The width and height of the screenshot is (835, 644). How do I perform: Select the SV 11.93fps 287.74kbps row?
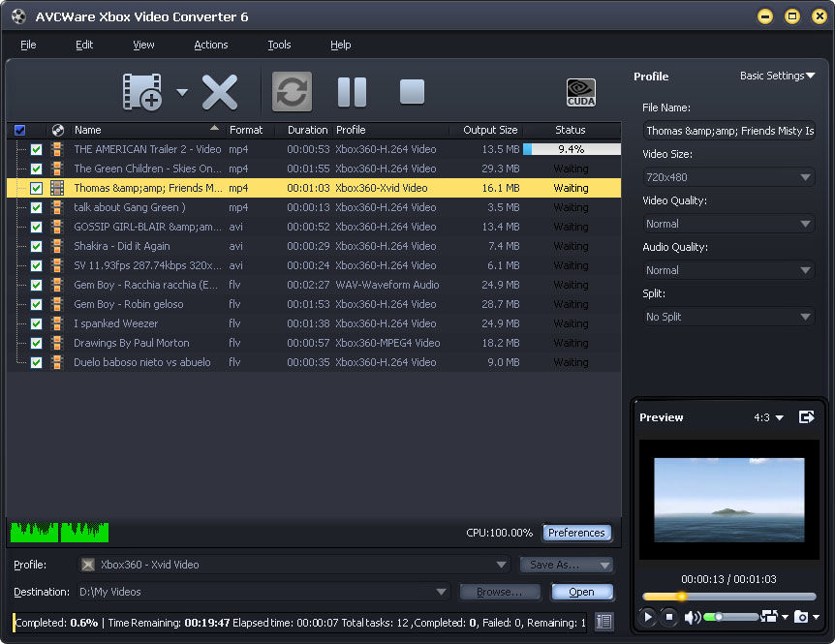314,265
